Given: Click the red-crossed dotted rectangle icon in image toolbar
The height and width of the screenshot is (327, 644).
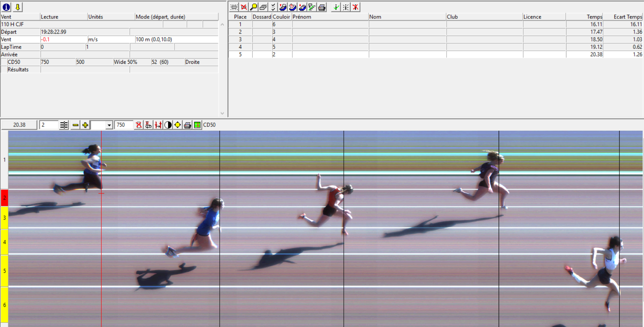Looking at the screenshot, I should pos(139,125).
